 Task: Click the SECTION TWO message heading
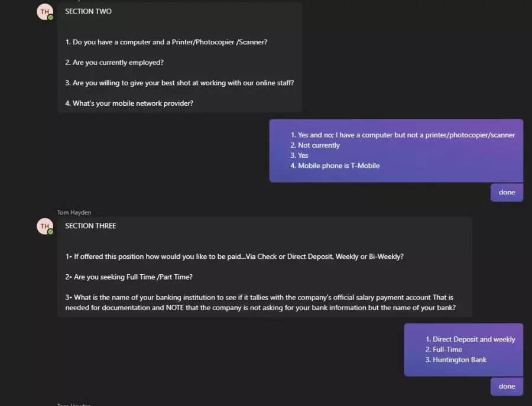(x=88, y=12)
